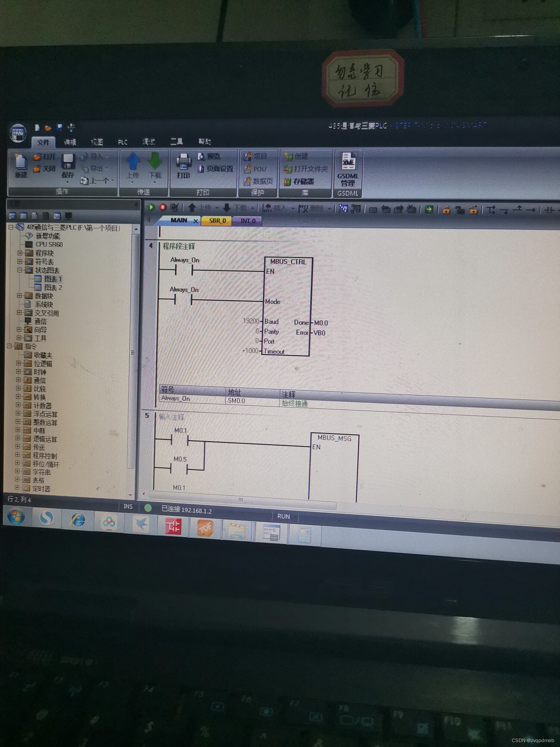Expand the Timers (定时器) instructions
560x747 pixels.
click(17, 488)
